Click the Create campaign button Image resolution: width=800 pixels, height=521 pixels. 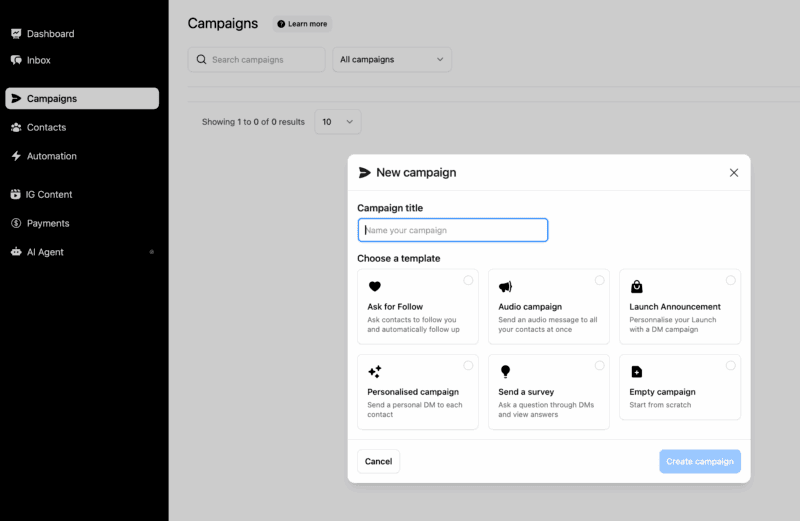(700, 461)
